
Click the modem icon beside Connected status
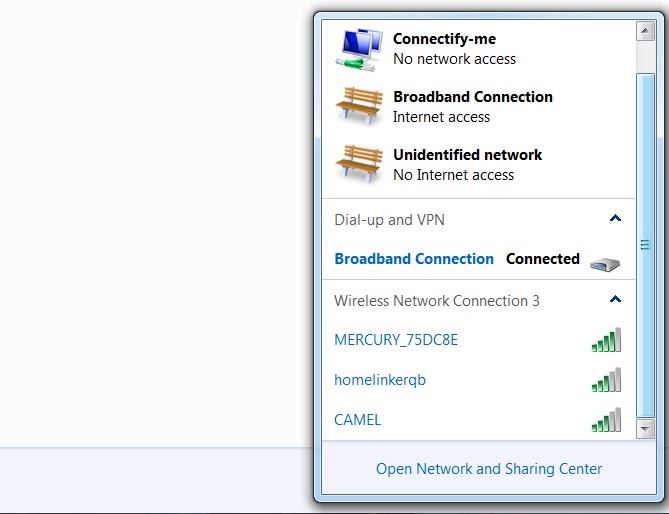click(x=604, y=264)
